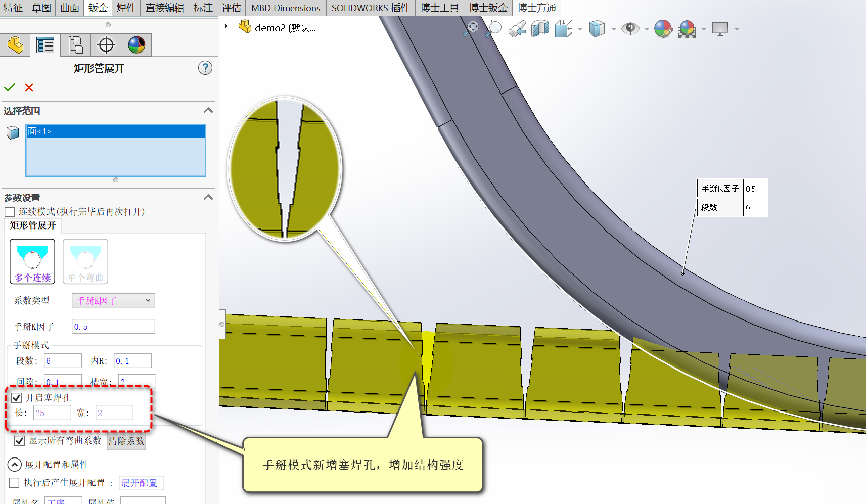Click the Edit Appearance color ball icon

pyautogui.click(x=663, y=29)
